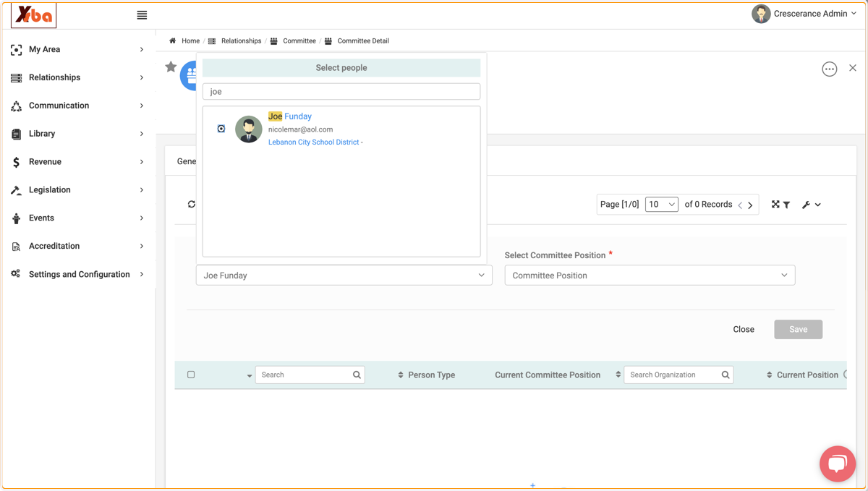Click the filter funnel icon
This screenshot has width=868, height=491.
(x=786, y=205)
